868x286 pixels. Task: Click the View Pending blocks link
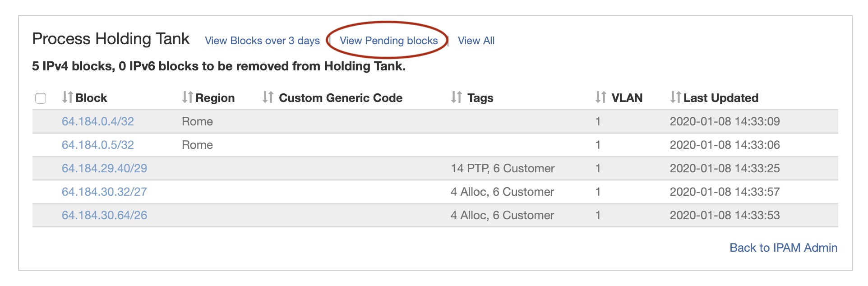(x=388, y=41)
